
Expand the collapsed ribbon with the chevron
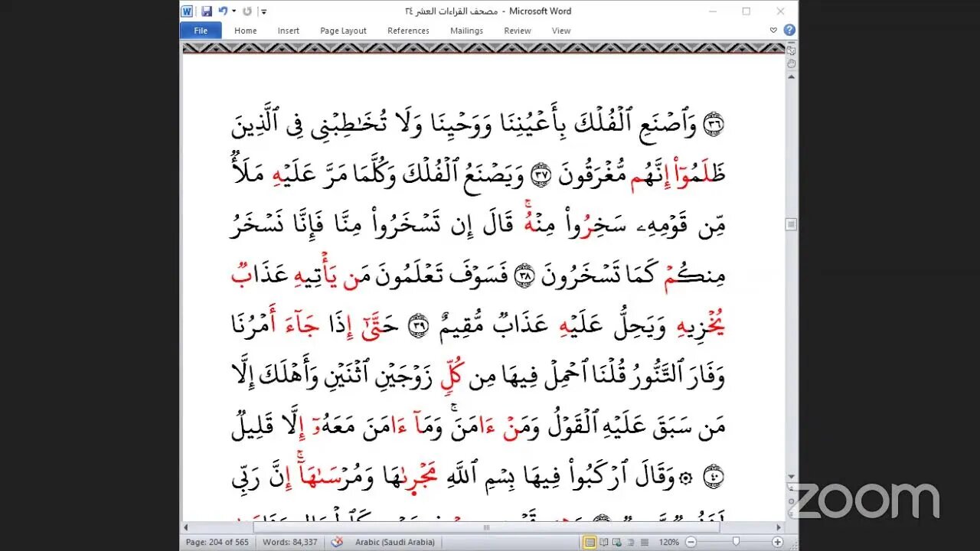pos(773,31)
